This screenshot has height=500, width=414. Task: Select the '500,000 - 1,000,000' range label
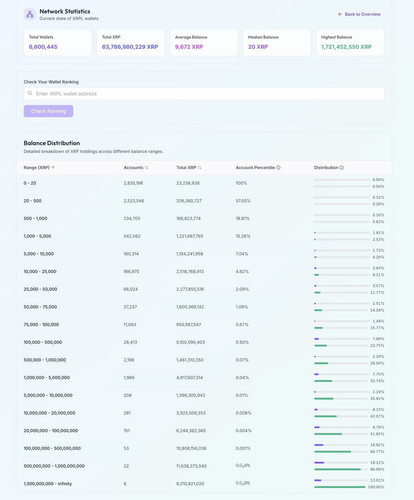click(45, 360)
